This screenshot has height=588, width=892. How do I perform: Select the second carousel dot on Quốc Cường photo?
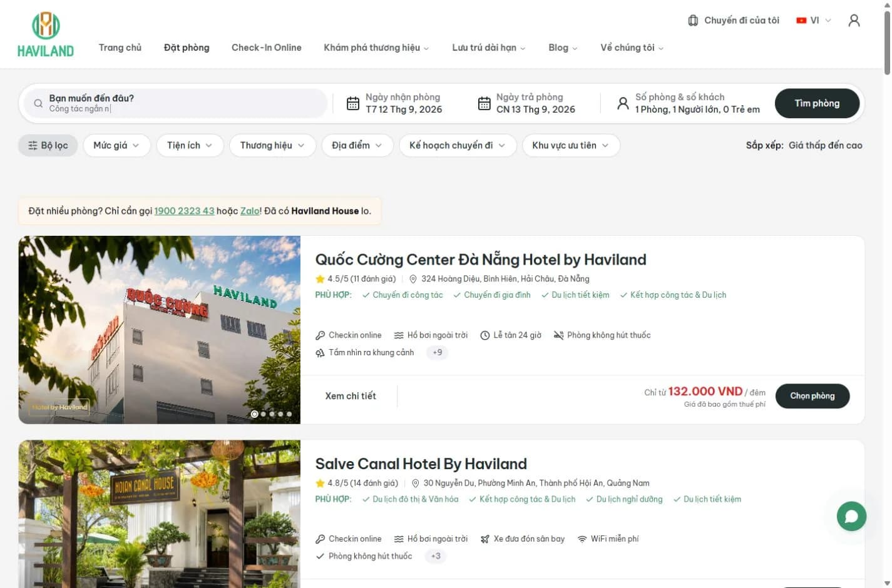pos(263,414)
